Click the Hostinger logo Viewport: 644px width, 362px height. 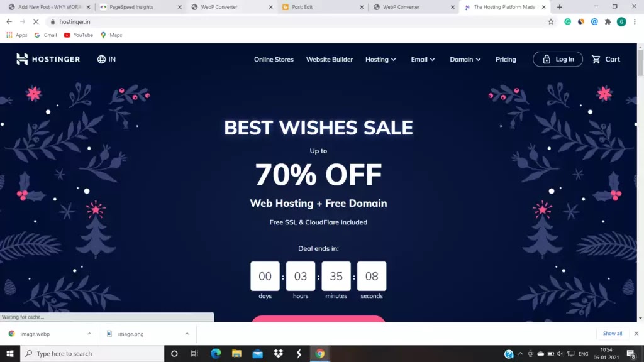[x=48, y=59]
